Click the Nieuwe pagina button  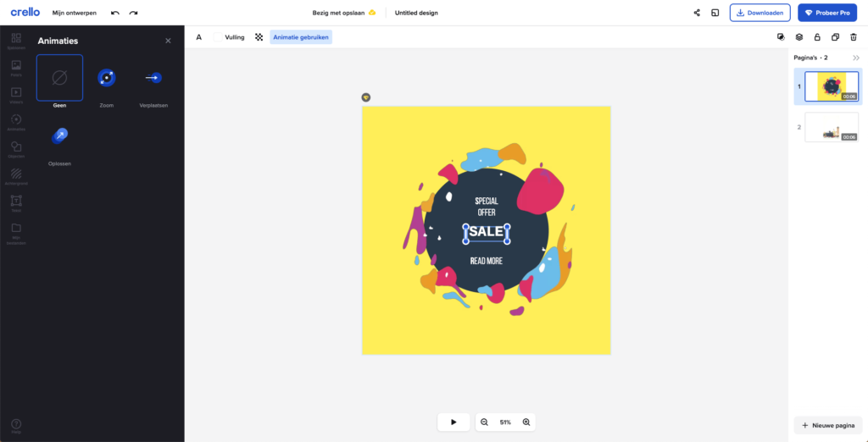[x=827, y=425]
